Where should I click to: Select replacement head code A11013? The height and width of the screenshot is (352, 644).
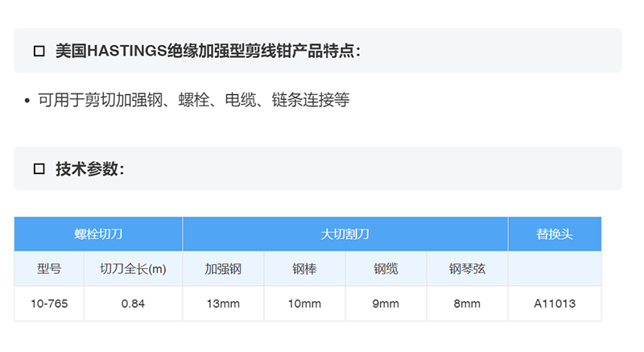click(555, 304)
